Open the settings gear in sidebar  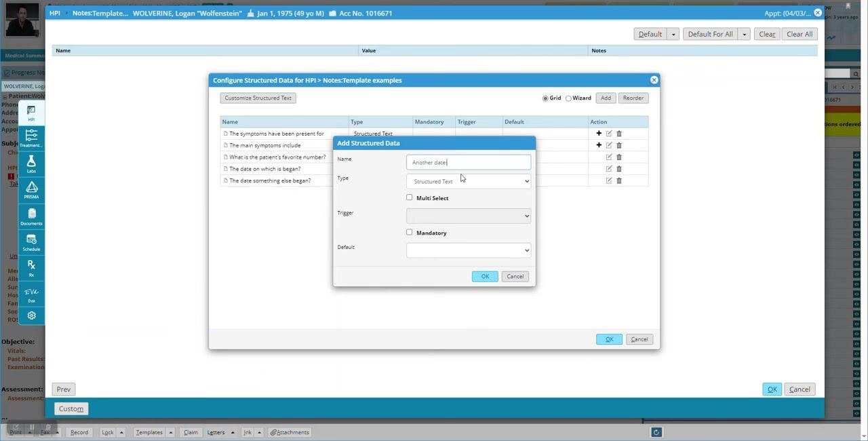[31, 315]
